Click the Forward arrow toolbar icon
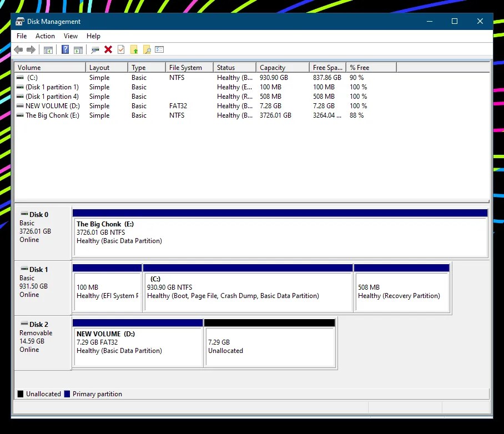 [x=31, y=49]
